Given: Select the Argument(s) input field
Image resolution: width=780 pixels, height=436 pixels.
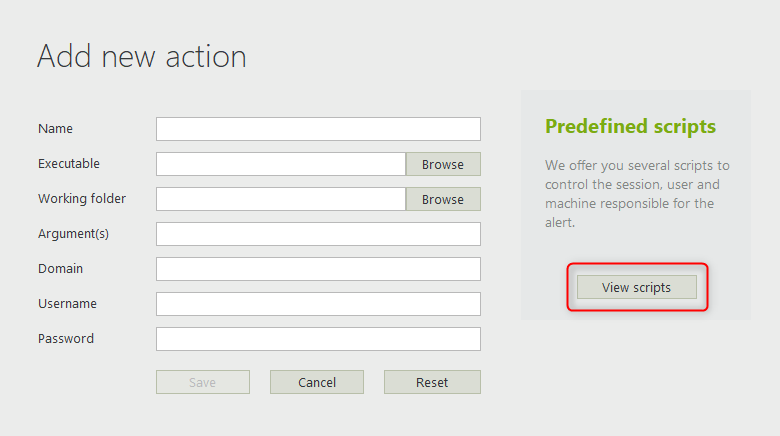Looking at the screenshot, I should 318,234.
